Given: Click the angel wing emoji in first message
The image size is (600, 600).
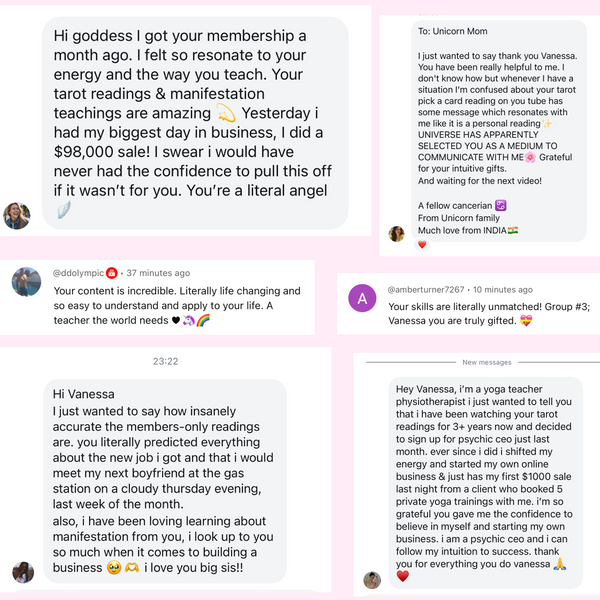Looking at the screenshot, I should pyautogui.click(x=64, y=210).
